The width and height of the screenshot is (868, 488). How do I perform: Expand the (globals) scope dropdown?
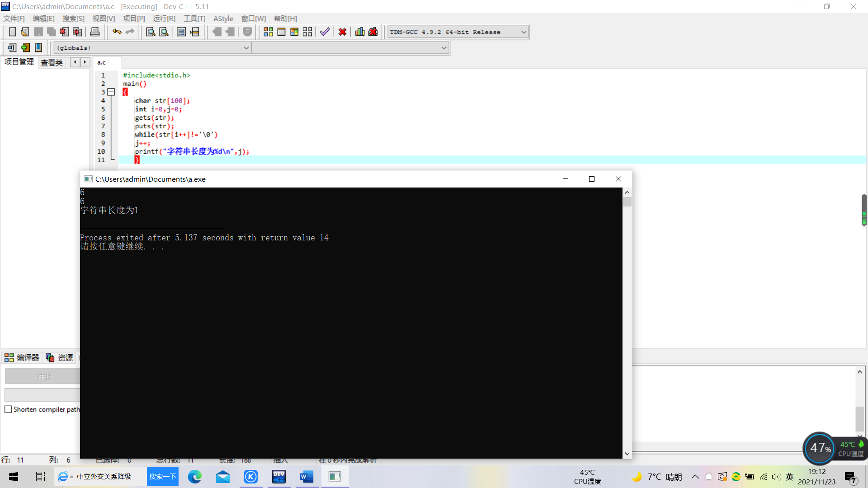coord(246,48)
